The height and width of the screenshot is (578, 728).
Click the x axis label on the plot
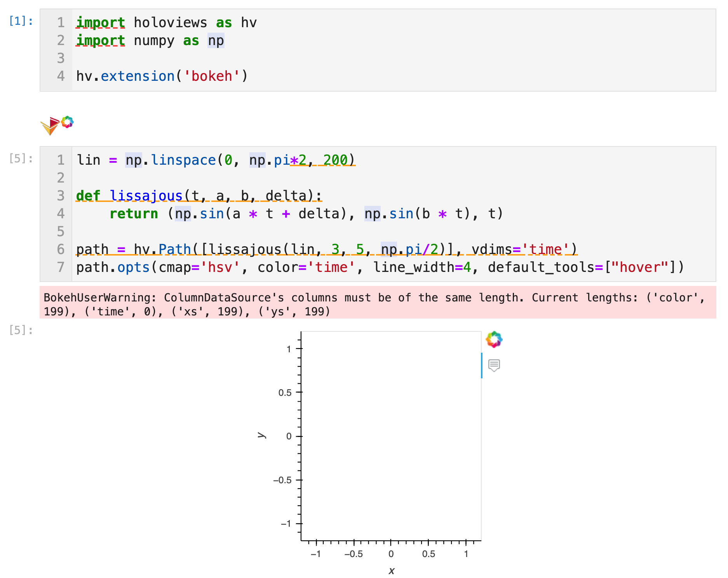[391, 571]
